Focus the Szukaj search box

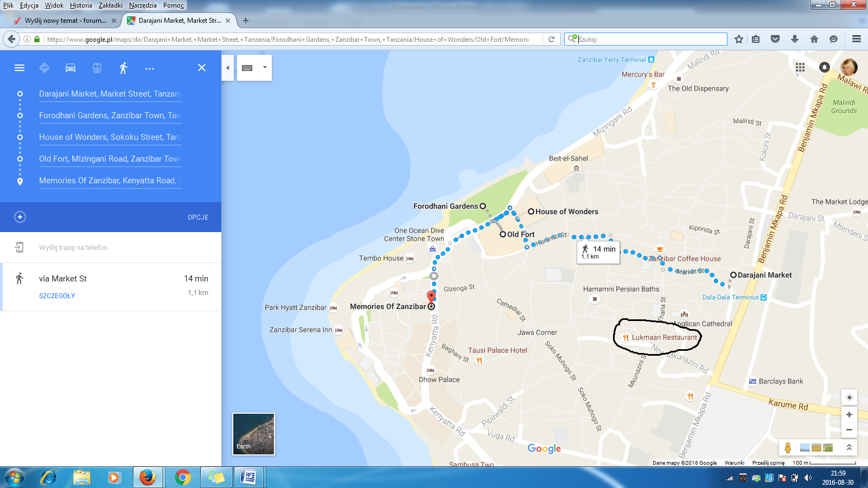point(646,39)
